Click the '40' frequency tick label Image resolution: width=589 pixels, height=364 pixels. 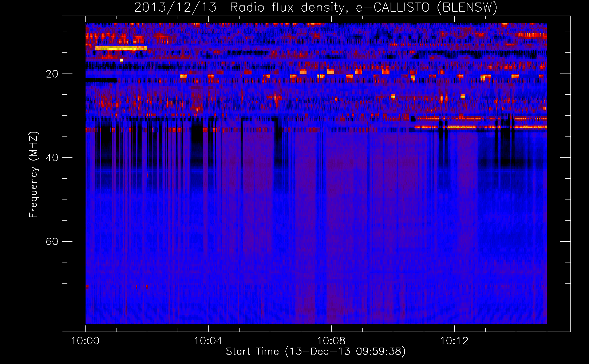[x=52, y=158]
